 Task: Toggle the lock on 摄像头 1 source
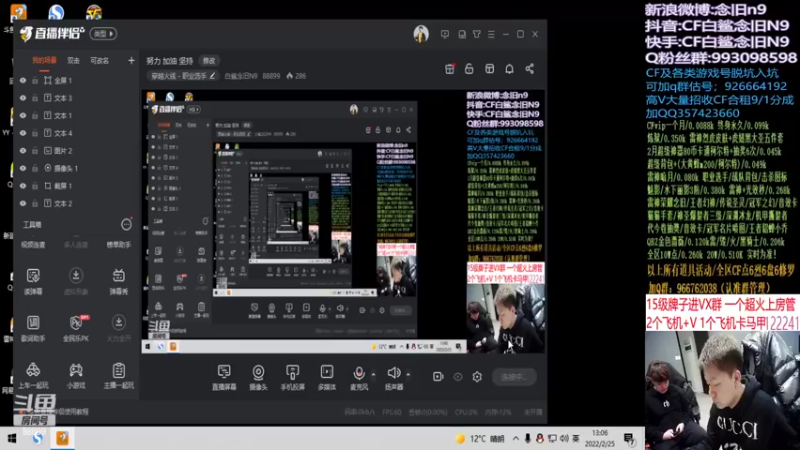tap(35, 168)
